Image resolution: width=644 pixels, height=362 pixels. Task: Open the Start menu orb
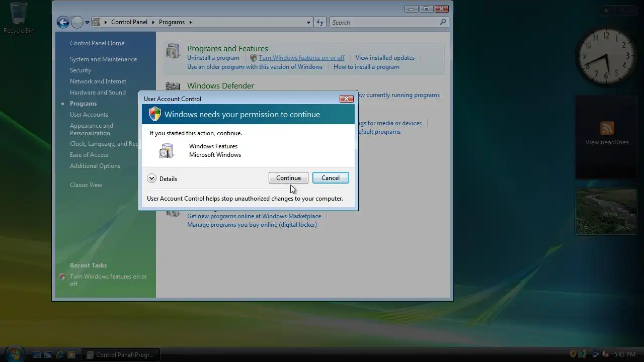tap(14, 353)
